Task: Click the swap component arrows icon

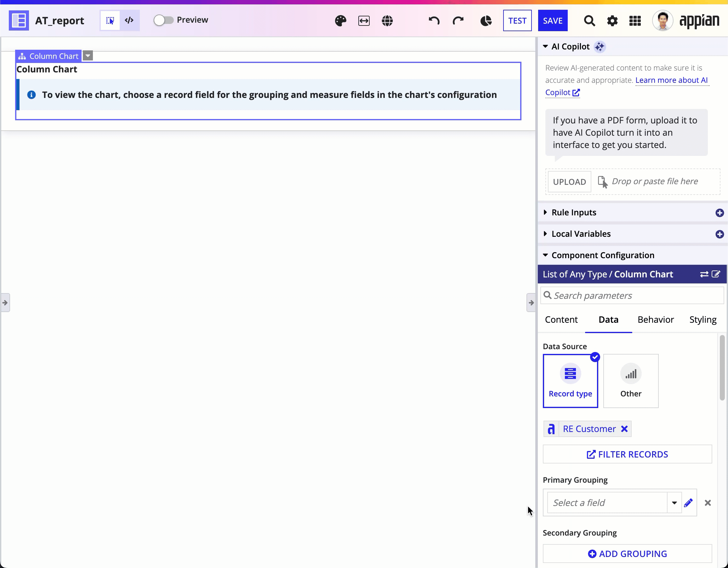Action: tap(704, 274)
